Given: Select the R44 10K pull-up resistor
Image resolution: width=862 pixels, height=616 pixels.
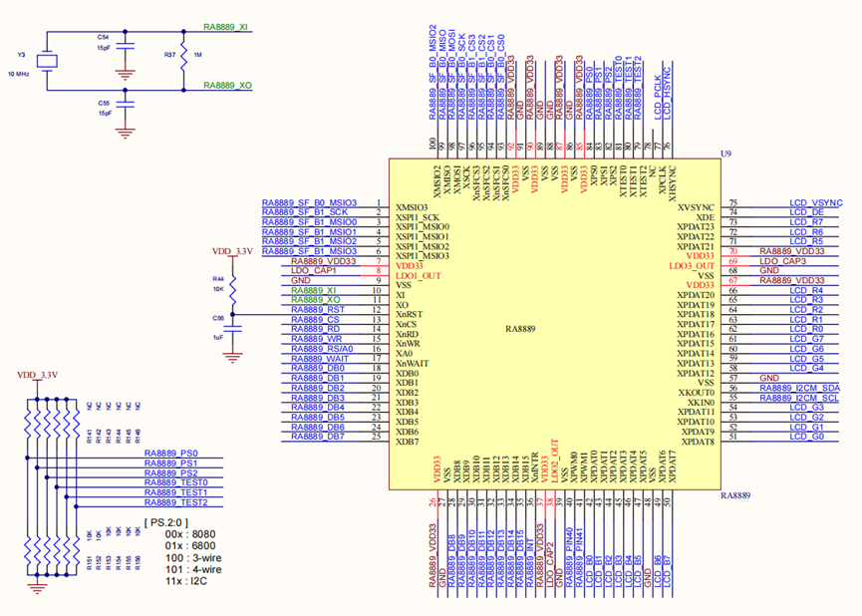Looking at the screenshot, I should (x=232, y=289).
